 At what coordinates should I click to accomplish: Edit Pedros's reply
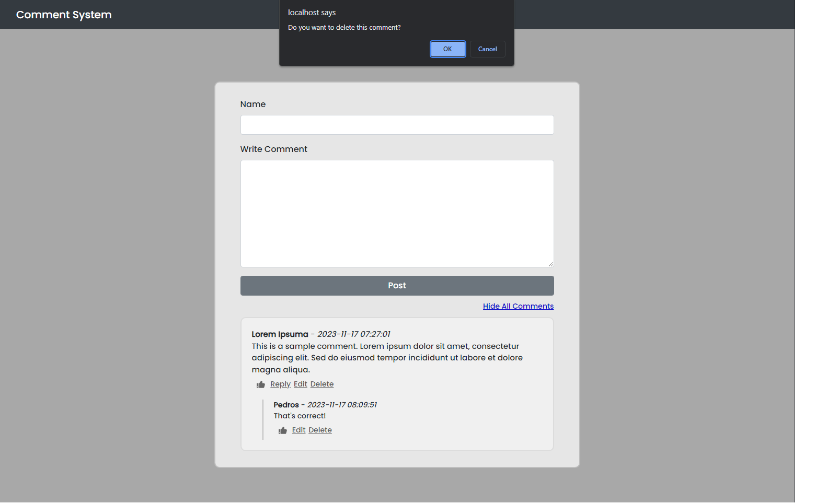tap(298, 430)
